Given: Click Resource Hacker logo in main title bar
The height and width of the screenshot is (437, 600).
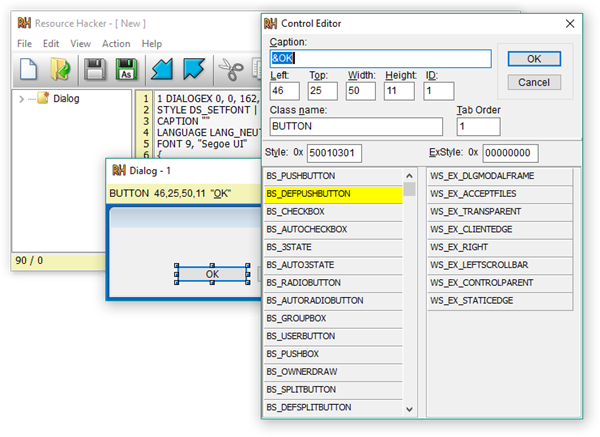Looking at the screenshot, I should click(24, 23).
